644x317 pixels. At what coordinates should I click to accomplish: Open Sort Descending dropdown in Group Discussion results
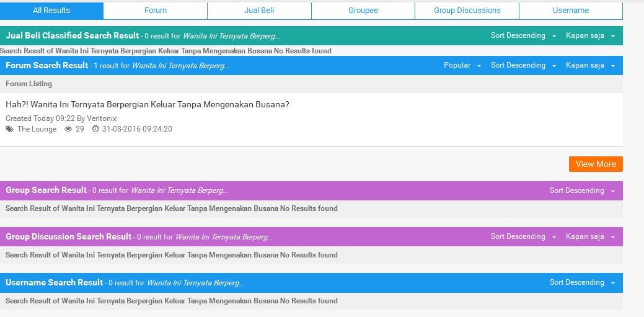523,237
